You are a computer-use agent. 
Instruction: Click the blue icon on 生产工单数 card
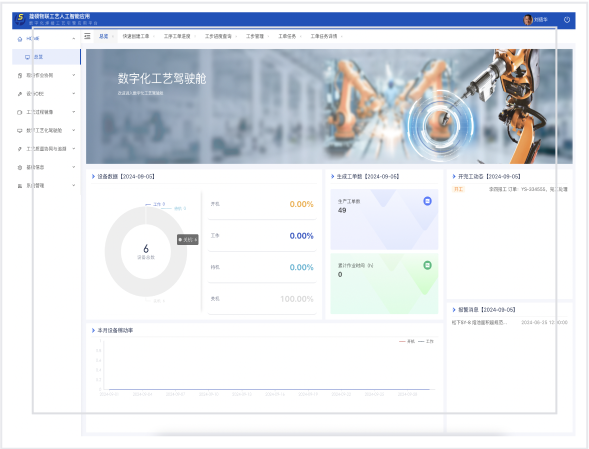click(x=427, y=201)
